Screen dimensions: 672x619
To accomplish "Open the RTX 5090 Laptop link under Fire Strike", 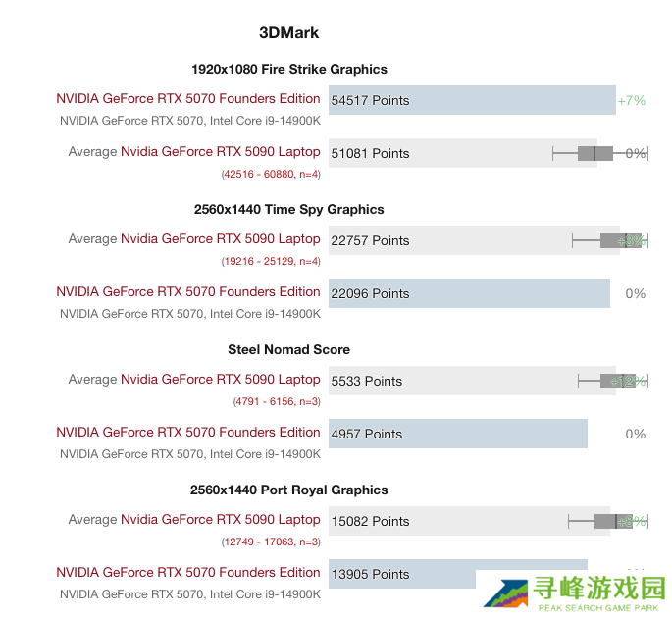I will coord(221,152).
